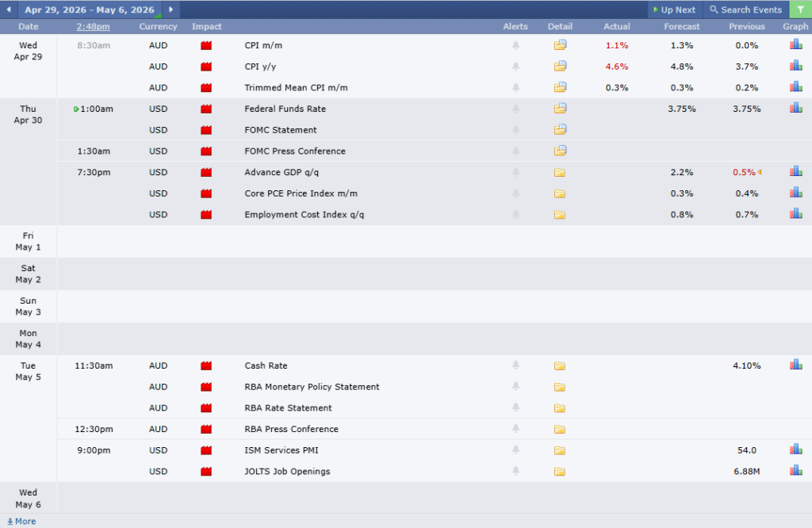The width and height of the screenshot is (812, 528).
Task: Go to next week arrow
Action: coord(170,10)
